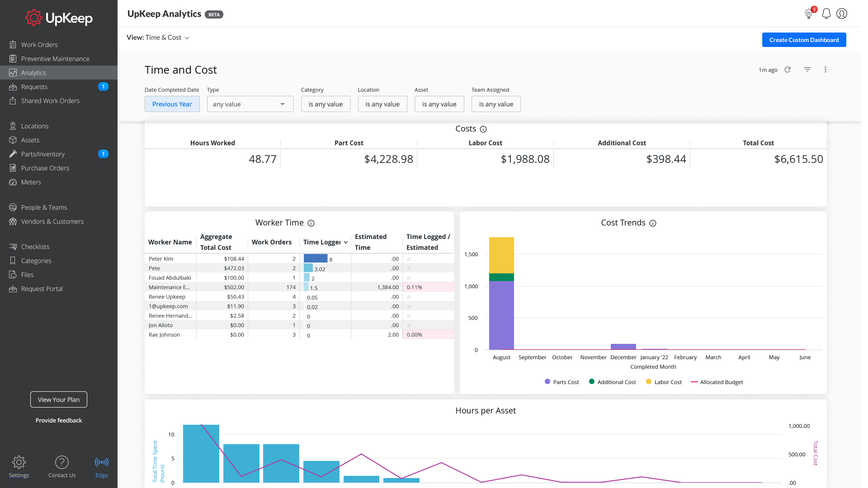Toggle Allocated Budget legend line
The image size is (868, 488).
click(717, 382)
